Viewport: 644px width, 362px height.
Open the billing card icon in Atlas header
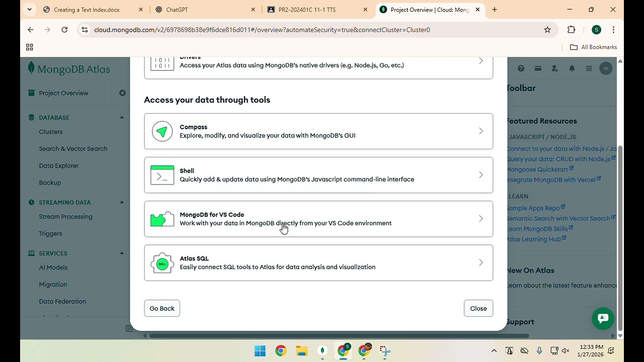538,68
